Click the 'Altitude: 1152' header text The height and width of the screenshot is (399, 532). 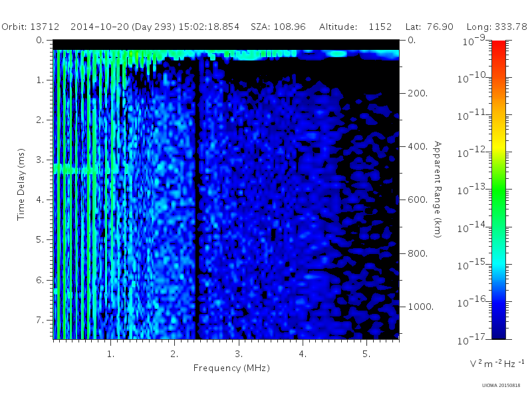[355, 27]
